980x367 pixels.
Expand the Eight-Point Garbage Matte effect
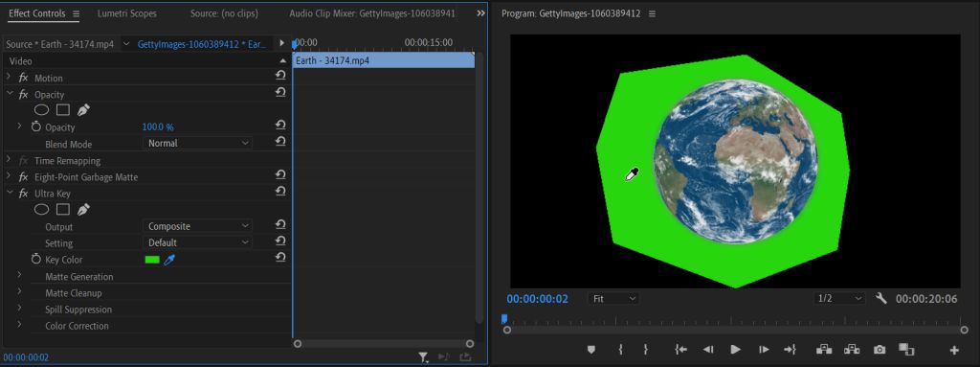[x=9, y=176]
